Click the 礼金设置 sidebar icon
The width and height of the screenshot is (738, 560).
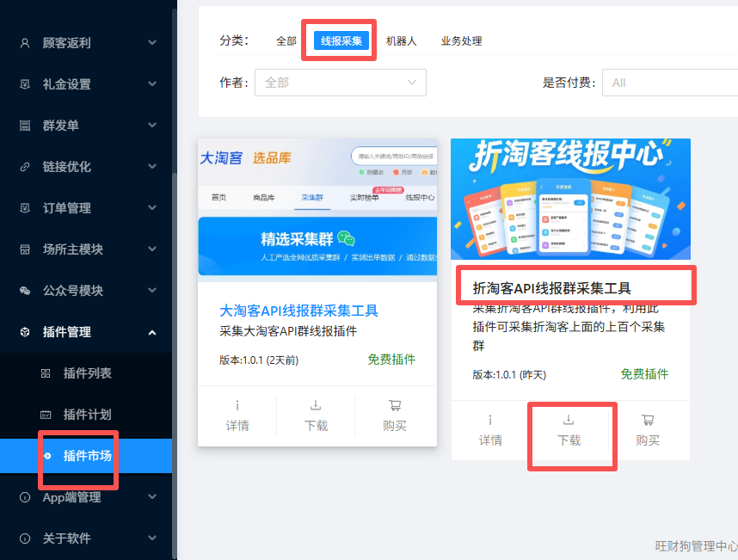coord(25,84)
